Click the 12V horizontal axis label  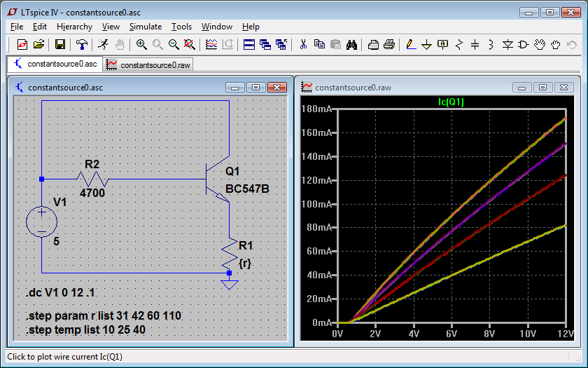click(x=566, y=334)
